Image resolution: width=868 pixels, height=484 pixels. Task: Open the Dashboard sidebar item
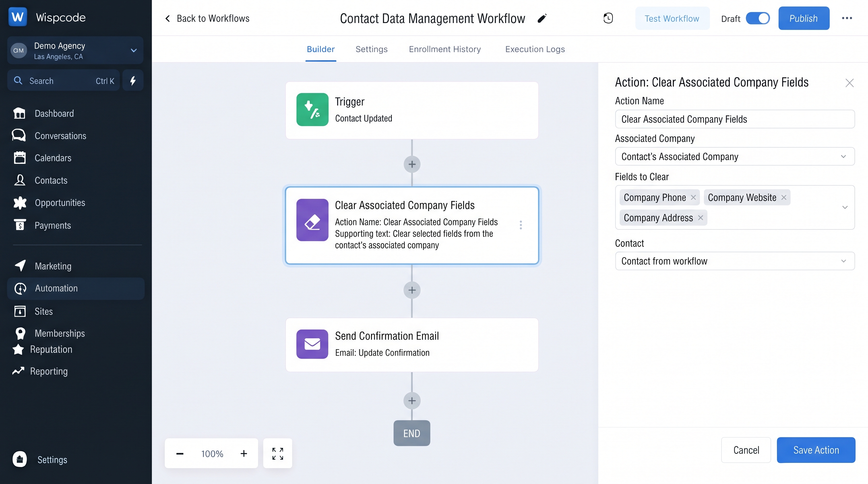tap(54, 113)
